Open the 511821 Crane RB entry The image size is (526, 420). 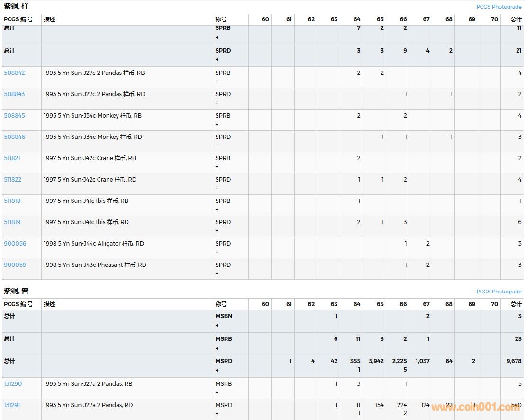click(x=12, y=158)
